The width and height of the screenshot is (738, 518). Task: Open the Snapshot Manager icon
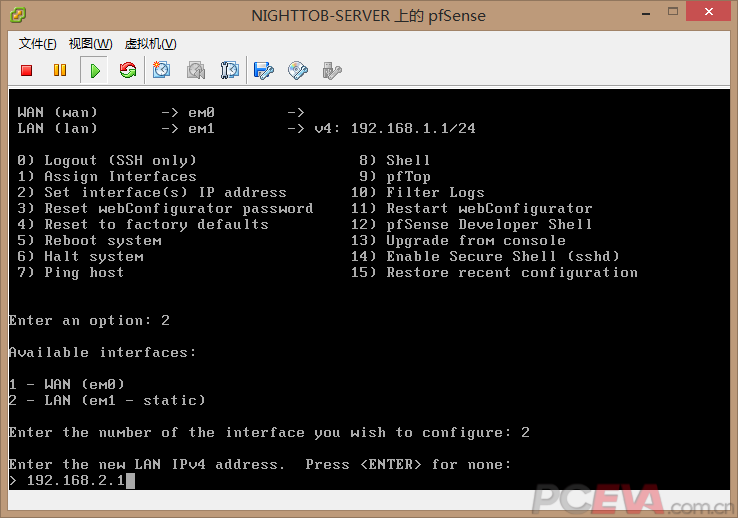coord(229,70)
